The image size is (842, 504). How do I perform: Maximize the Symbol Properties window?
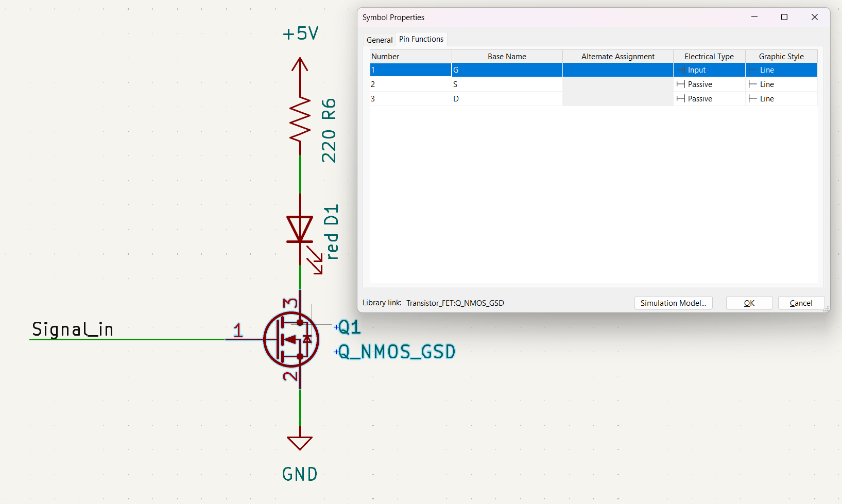pyautogui.click(x=784, y=17)
